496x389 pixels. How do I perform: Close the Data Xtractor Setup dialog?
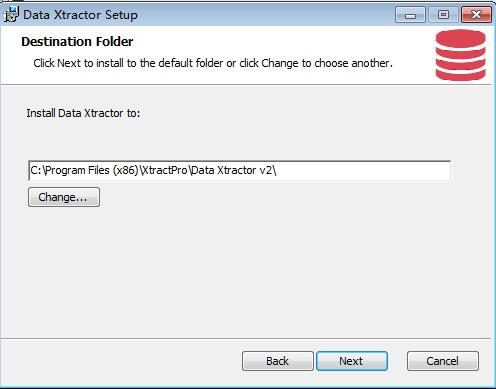tap(476, 15)
